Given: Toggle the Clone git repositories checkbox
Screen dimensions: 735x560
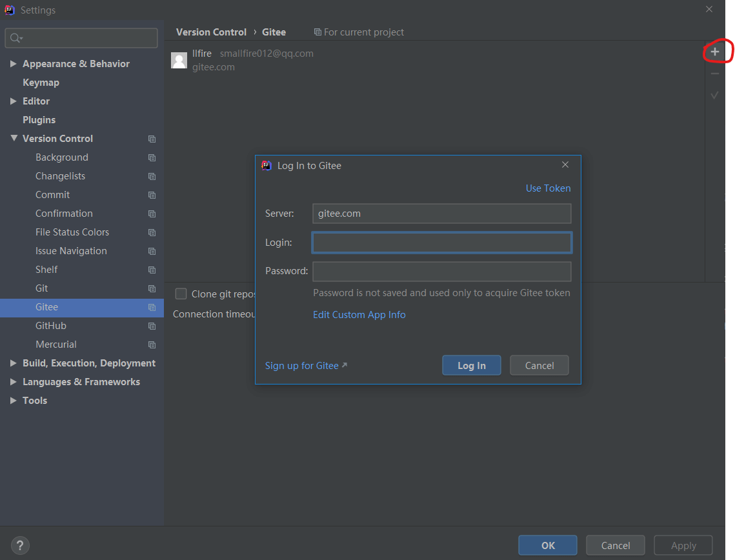Looking at the screenshot, I should [x=181, y=294].
